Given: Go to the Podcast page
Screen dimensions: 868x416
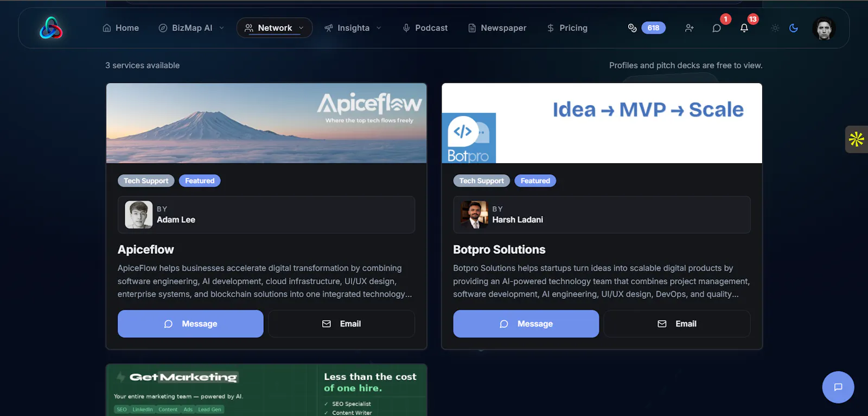Looking at the screenshot, I should 425,28.
